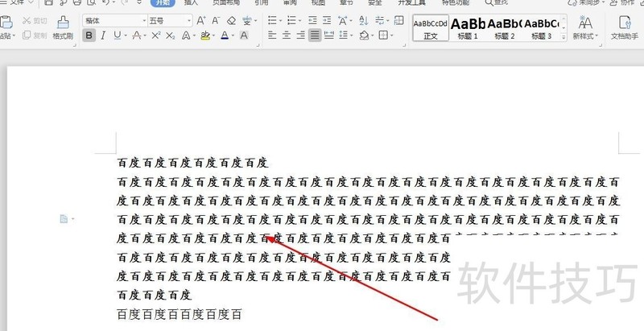
Task: Click the numbered list icon
Action: point(291,20)
